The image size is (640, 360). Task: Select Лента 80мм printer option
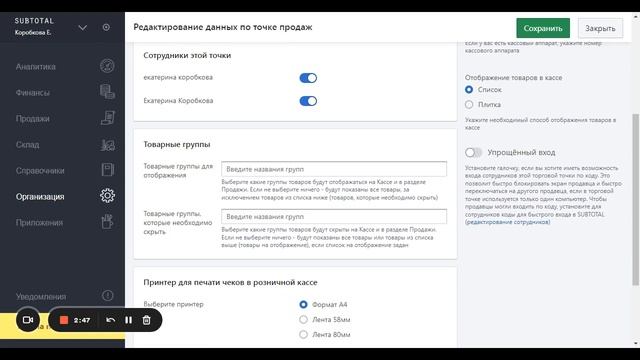click(x=303, y=334)
